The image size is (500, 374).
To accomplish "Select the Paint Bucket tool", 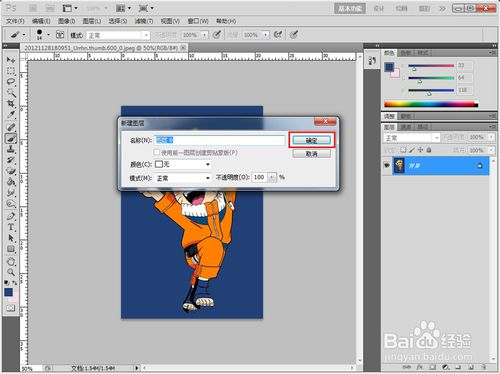I will 11,182.
